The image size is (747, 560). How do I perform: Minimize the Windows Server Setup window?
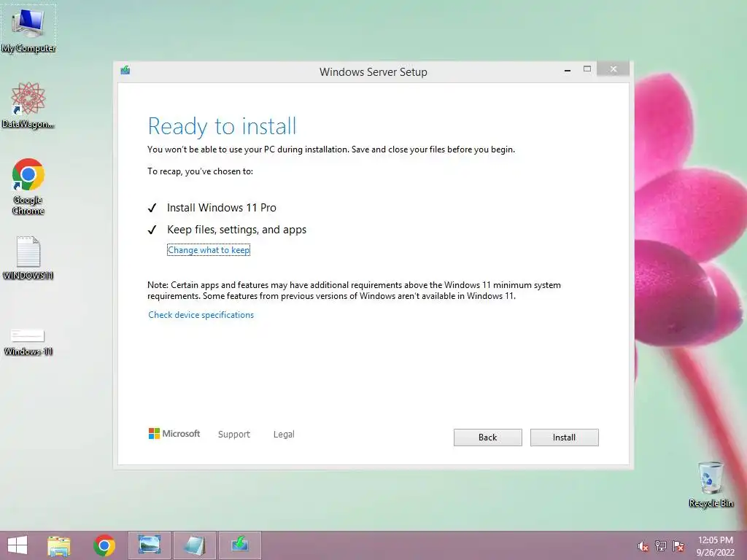point(568,70)
